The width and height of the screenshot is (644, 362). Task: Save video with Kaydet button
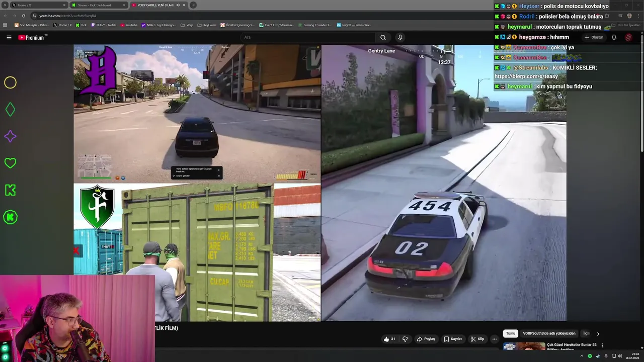pyautogui.click(x=453, y=339)
